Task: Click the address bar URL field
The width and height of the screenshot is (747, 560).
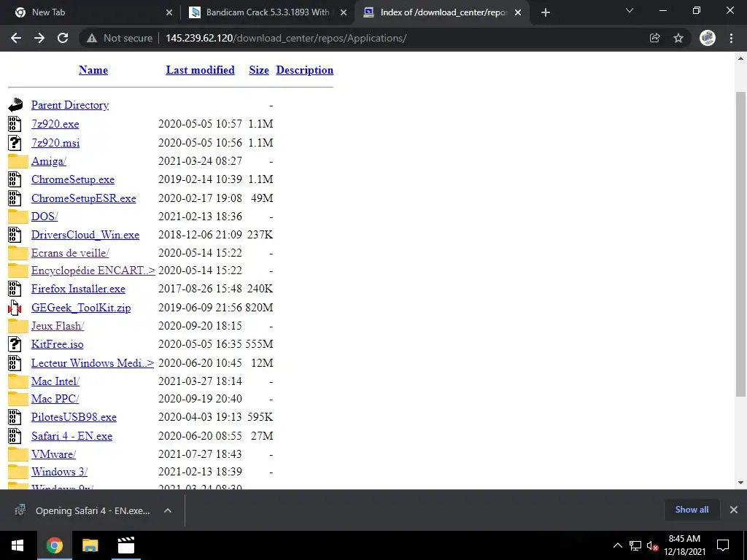Action: [286, 38]
